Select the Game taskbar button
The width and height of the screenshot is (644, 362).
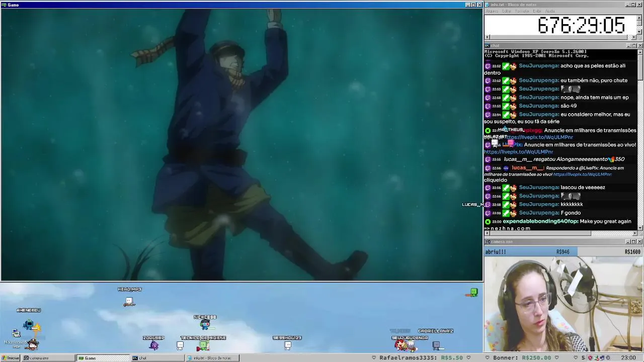point(103,358)
